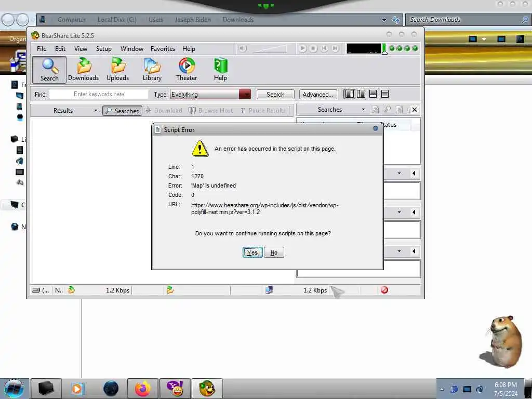Click the Download results button

[x=164, y=111]
